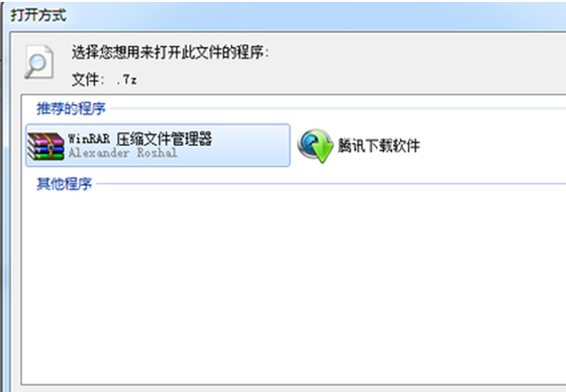The height and width of the screenshot is (392, 566).
Task: Select the 腾讯下载软件 program label
Action: click(379, 146)
